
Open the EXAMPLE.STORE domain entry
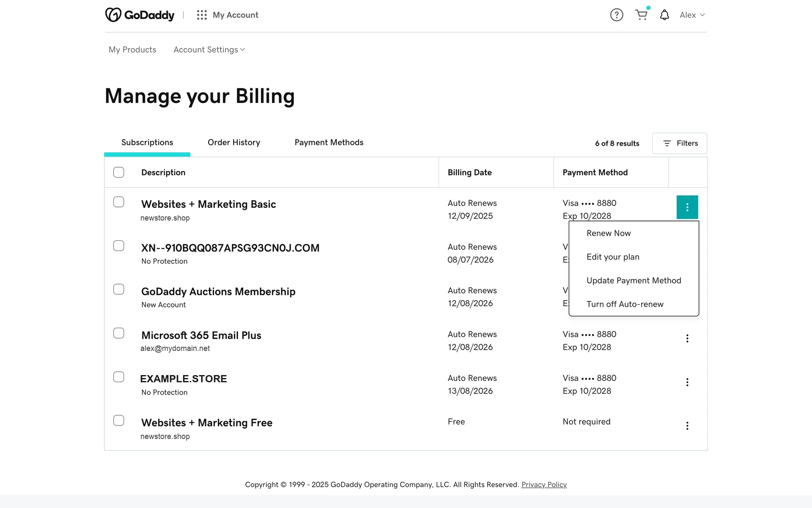pyautogui.click(x=184, y=379)
